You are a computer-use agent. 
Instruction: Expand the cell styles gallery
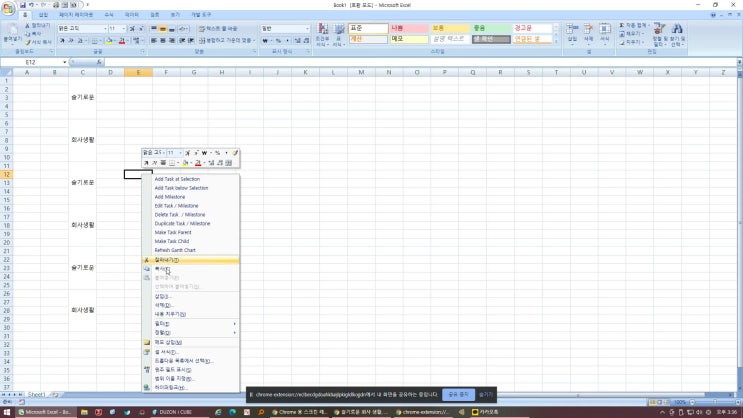tap(556, 42)
